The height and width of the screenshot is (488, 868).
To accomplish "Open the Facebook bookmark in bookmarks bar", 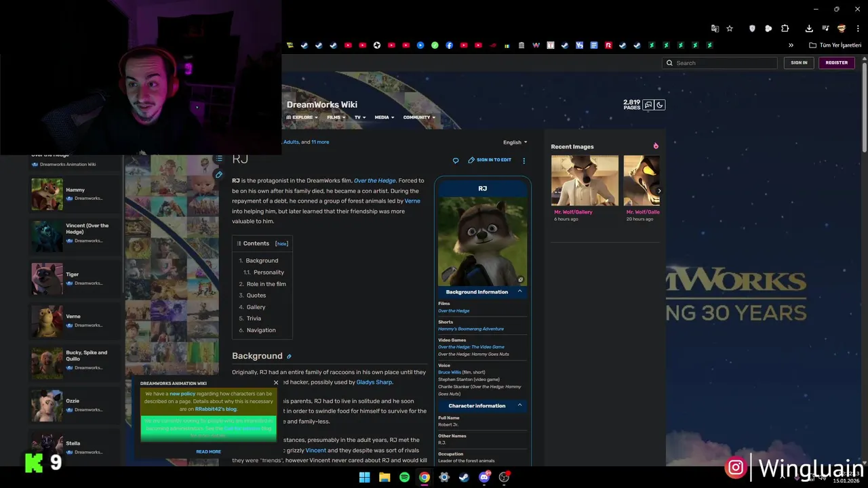I will point(450,45).
